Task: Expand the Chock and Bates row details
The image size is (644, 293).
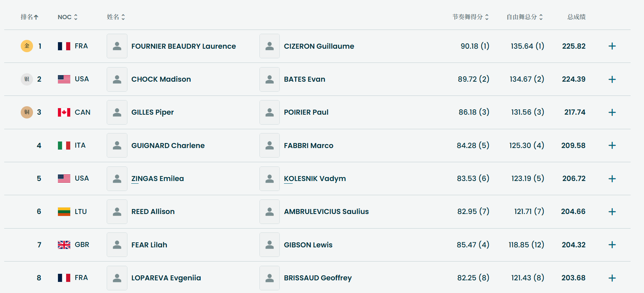Action: click(612, 79)
